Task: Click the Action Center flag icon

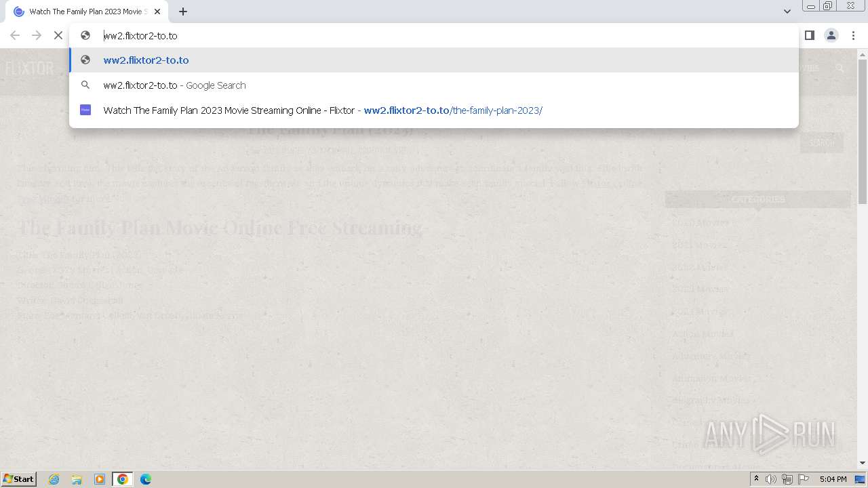Action: [804, 479]
